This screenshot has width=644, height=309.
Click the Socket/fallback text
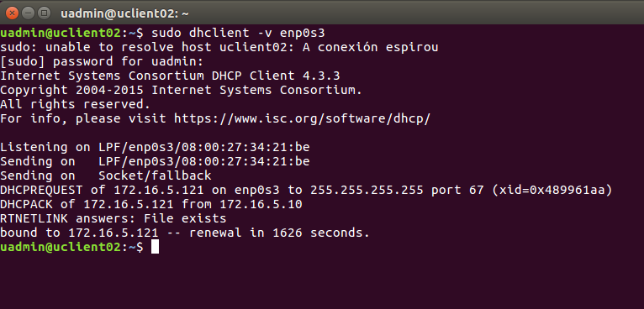[155, 176]
